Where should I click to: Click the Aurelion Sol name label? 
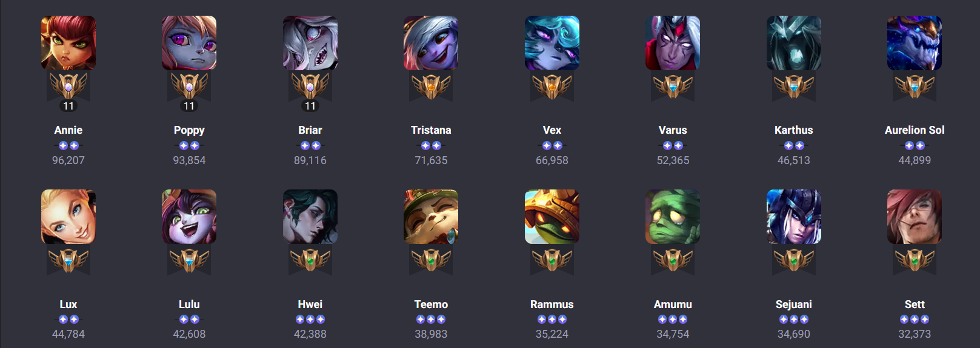point(915,130)
